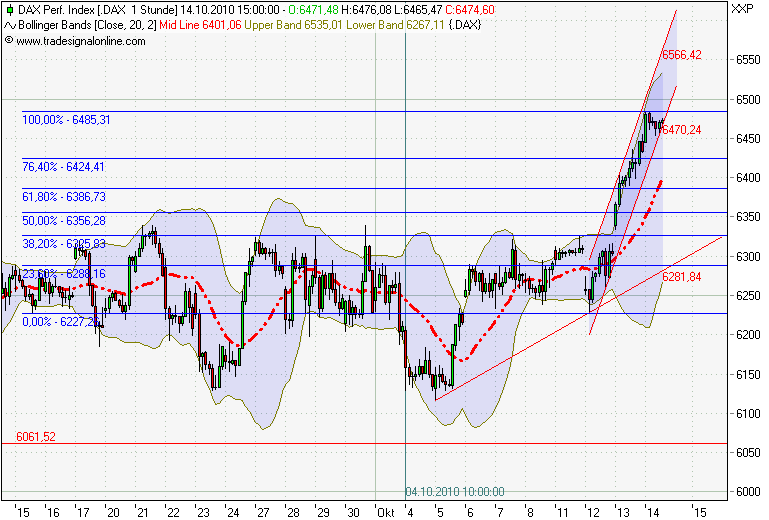Click Mid Line 6401,06 label
The height and width of the screenshot is (520, 769).
point(201,25)
